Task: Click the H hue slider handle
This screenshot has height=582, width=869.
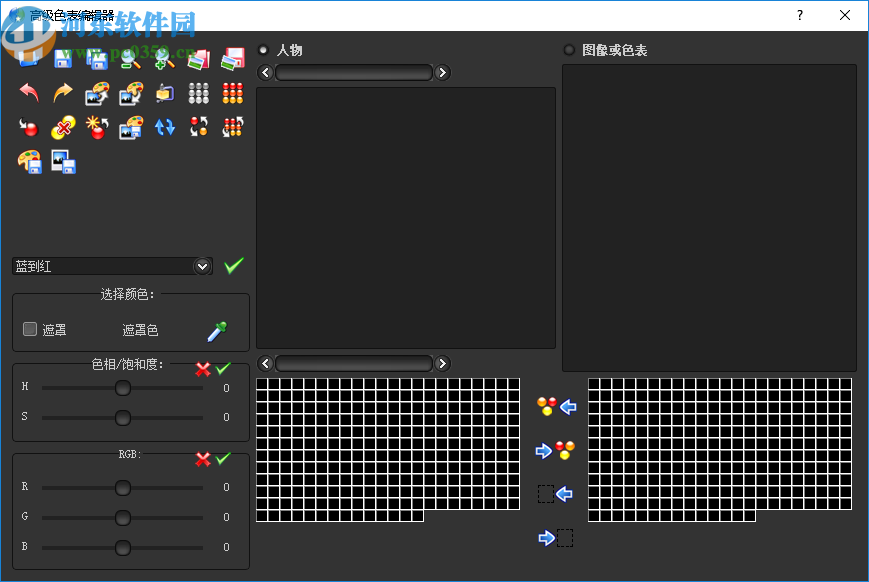Action: click(x=123, y=388)
